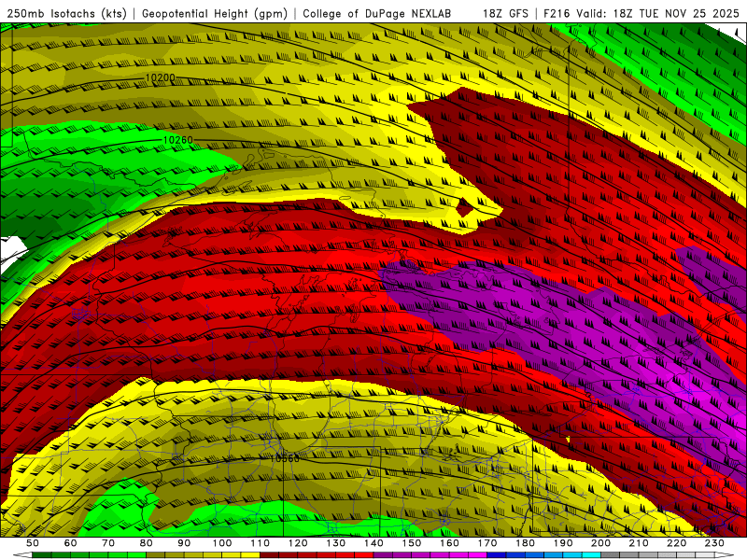Click the 160 label on the color scale
Image resolution: width=747 pixels, height=560 pixels.
pos(449,543)
